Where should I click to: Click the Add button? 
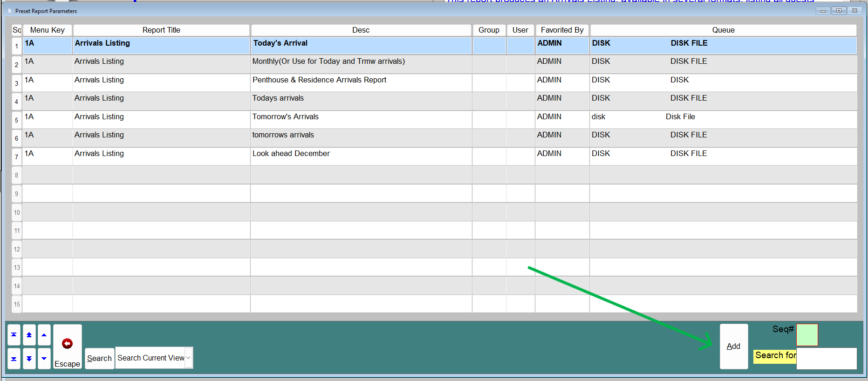[733, 347]
